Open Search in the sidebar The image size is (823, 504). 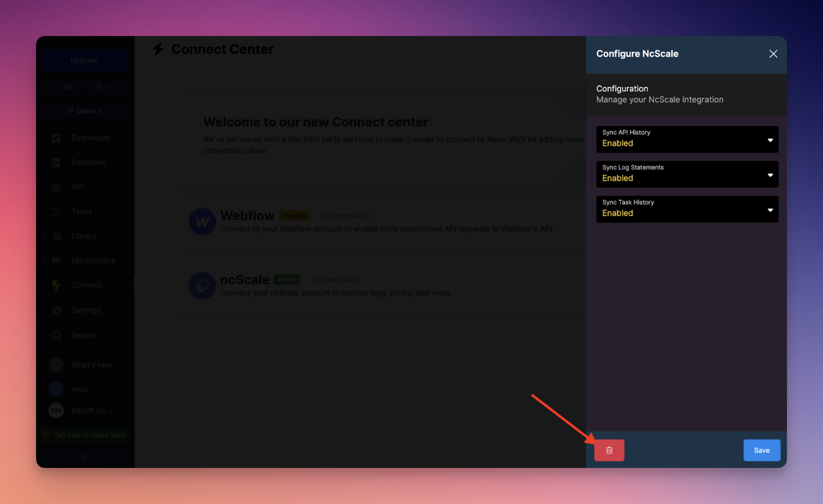pyautogui.click(x=83, y=335)
